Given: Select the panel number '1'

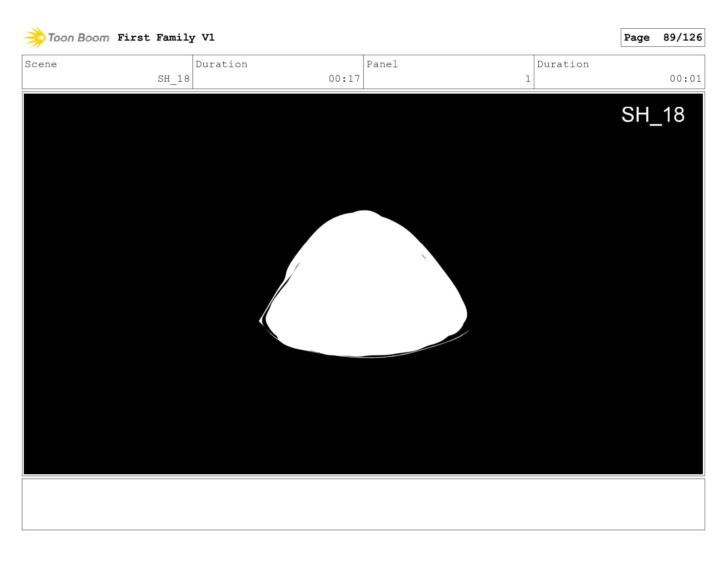Looking at the screenshot, I should (528, 79).
